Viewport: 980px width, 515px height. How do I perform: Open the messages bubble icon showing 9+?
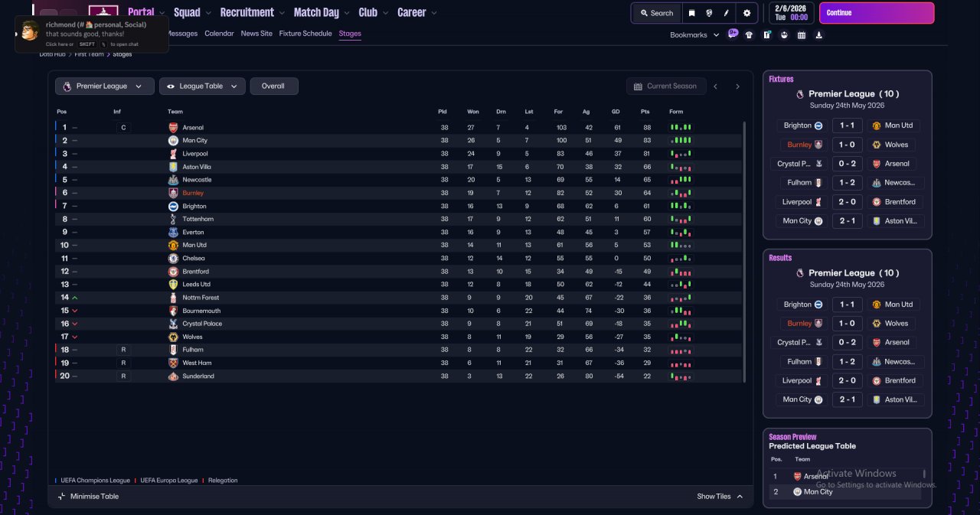click(x=733, y=34)
